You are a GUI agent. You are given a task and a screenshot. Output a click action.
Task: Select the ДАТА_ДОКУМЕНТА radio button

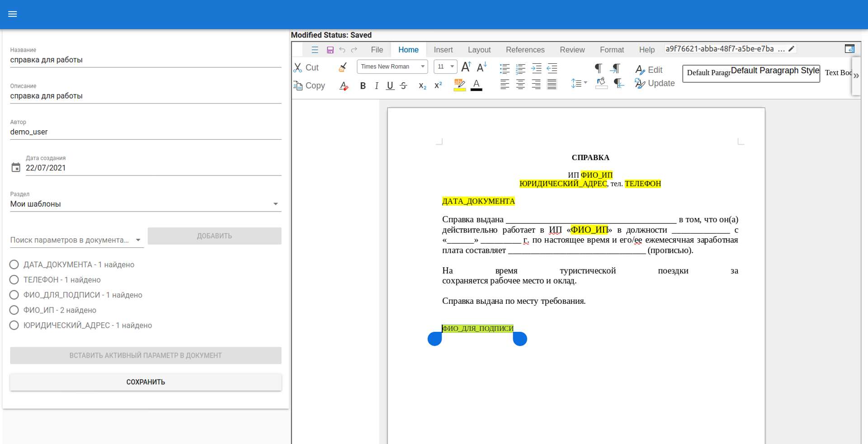click(14, 265)
